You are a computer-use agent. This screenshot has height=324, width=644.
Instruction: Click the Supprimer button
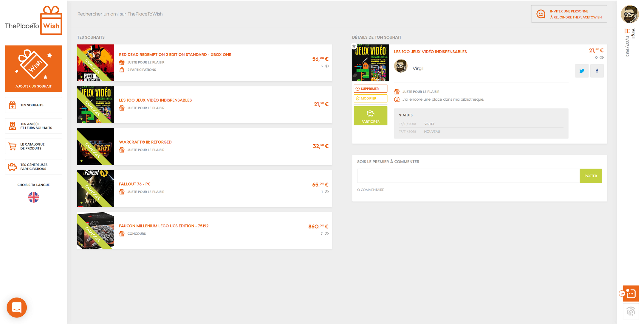[371, 89]
